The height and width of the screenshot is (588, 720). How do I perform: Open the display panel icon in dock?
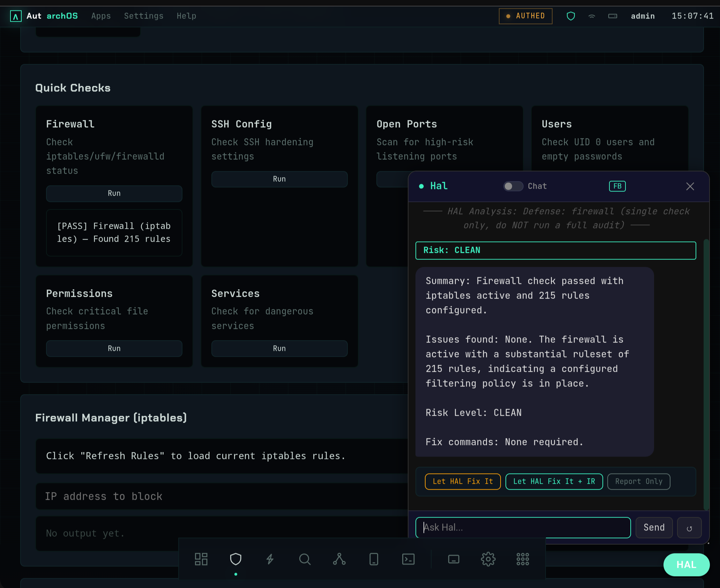pos(453,559)
